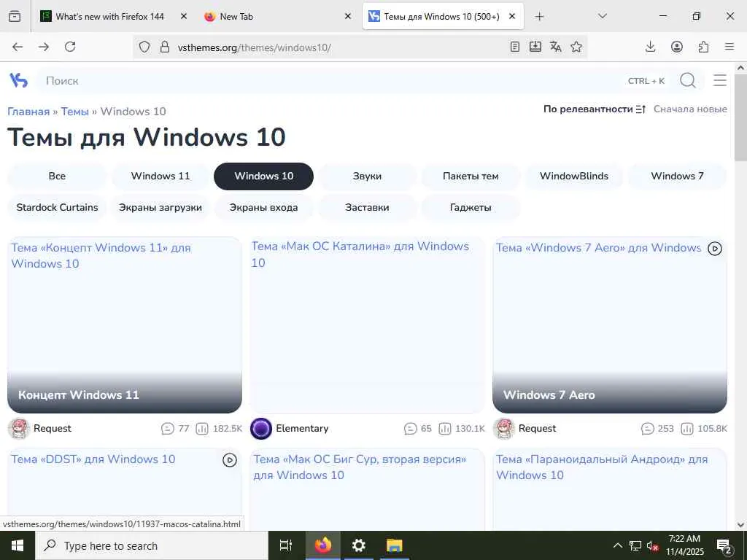Show hidden system tray icons
The image size is (747, 560).
coord(617,545)
